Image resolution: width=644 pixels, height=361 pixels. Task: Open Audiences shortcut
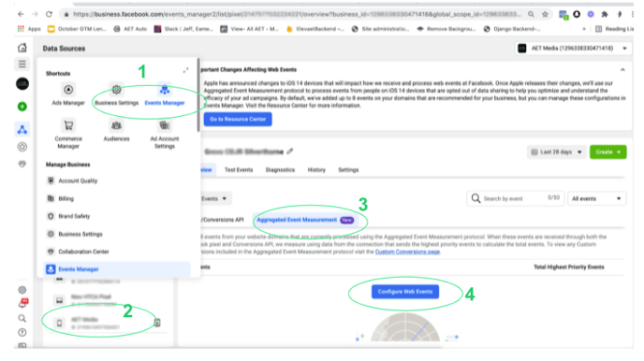tap(116, 130)
